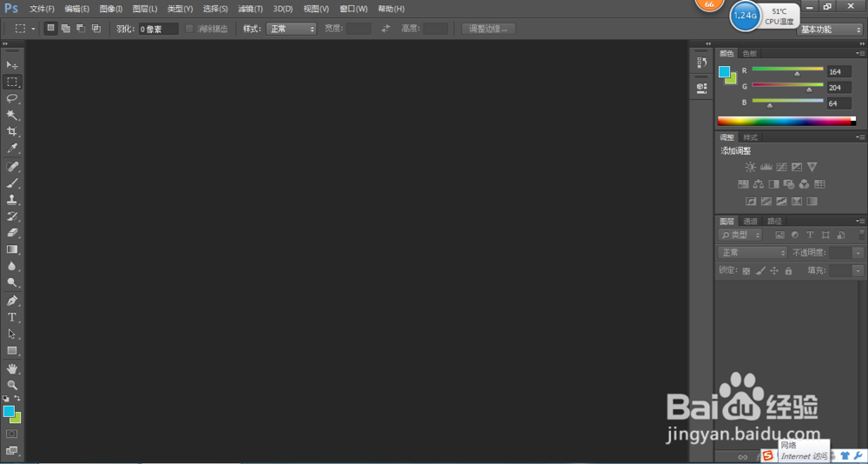Add a Channel Mixer adjustment

[805, 184]
